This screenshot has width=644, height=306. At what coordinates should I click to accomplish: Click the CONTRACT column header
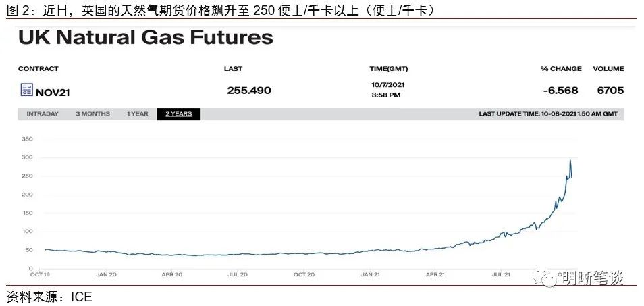pos(38,69)
